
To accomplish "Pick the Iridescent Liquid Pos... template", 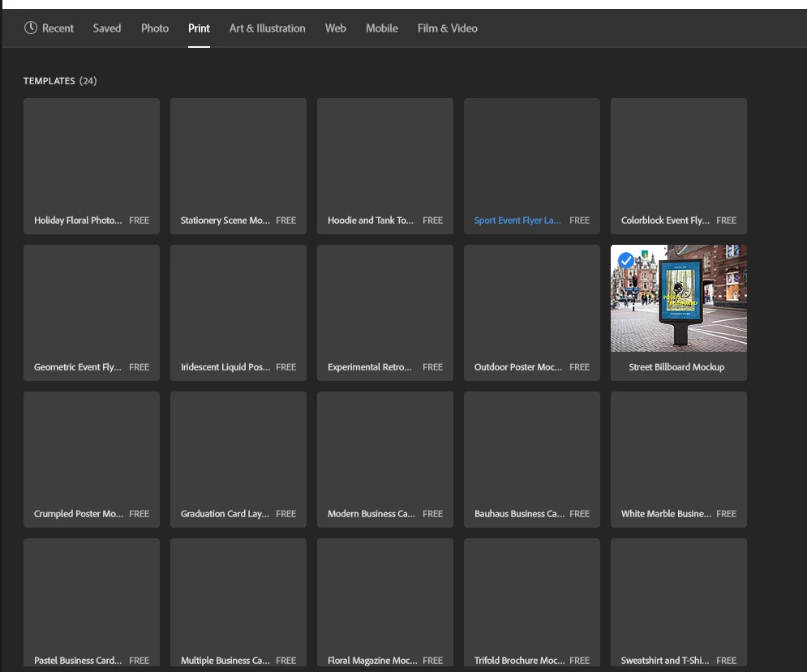I will point(238,313).
